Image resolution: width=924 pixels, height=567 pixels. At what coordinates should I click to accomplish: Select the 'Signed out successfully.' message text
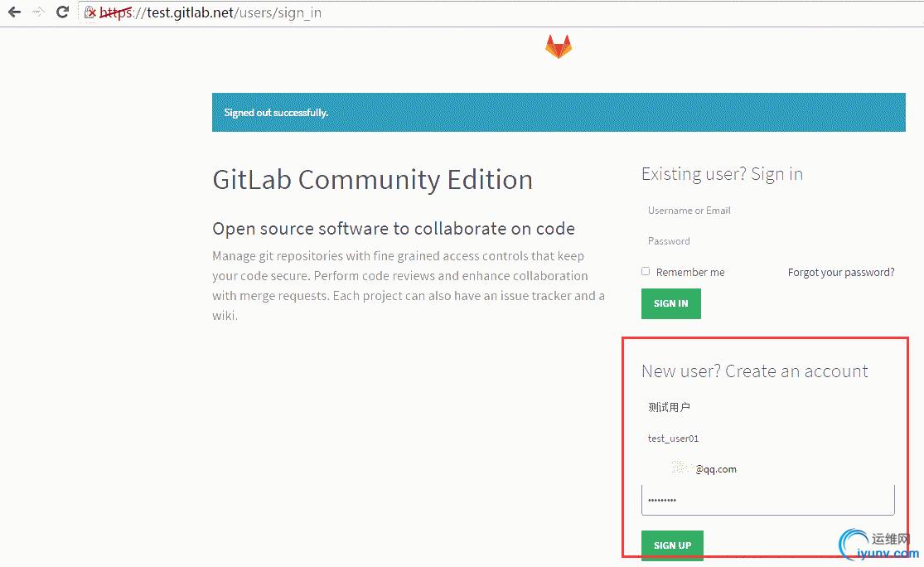[277, 113]
